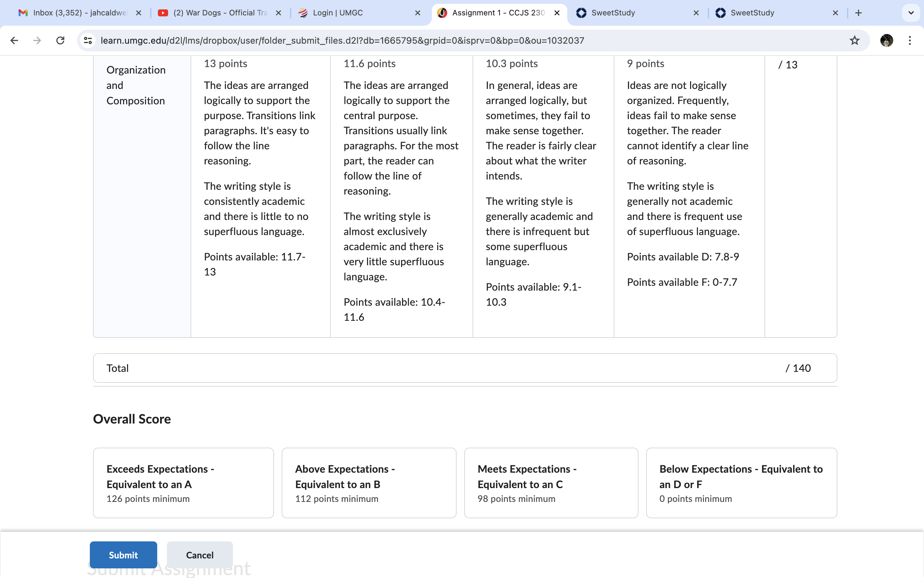The width and height of the screenshot is (924, 578).
Task: Click the '13 points' level heading
Action: pos(226,64)
